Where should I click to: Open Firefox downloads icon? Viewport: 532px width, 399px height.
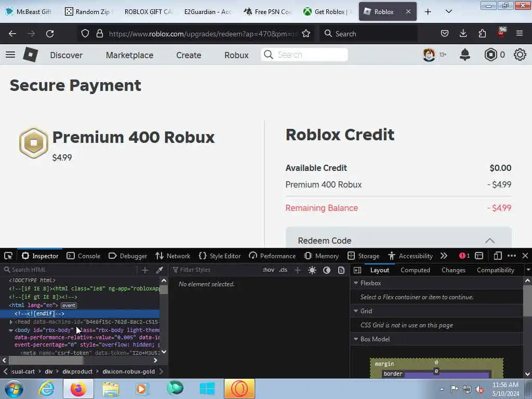pos(463,33)
